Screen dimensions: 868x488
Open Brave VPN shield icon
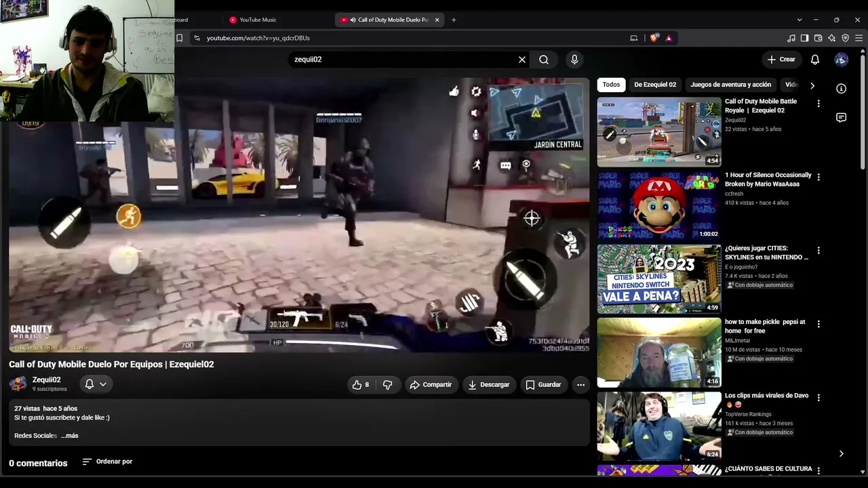pyautogui.click(x=846, y=38)
